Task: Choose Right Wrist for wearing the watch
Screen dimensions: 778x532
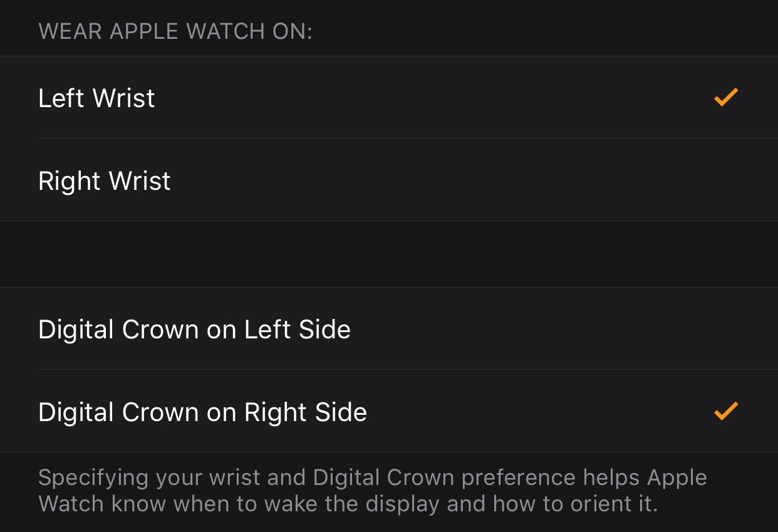Action: (388, 180)
